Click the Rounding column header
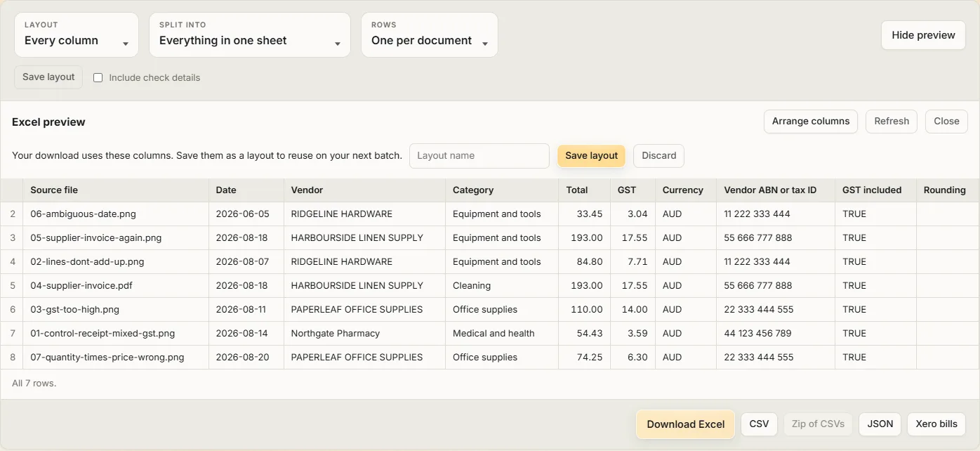The image size is (980, 451). pos(948,190)
